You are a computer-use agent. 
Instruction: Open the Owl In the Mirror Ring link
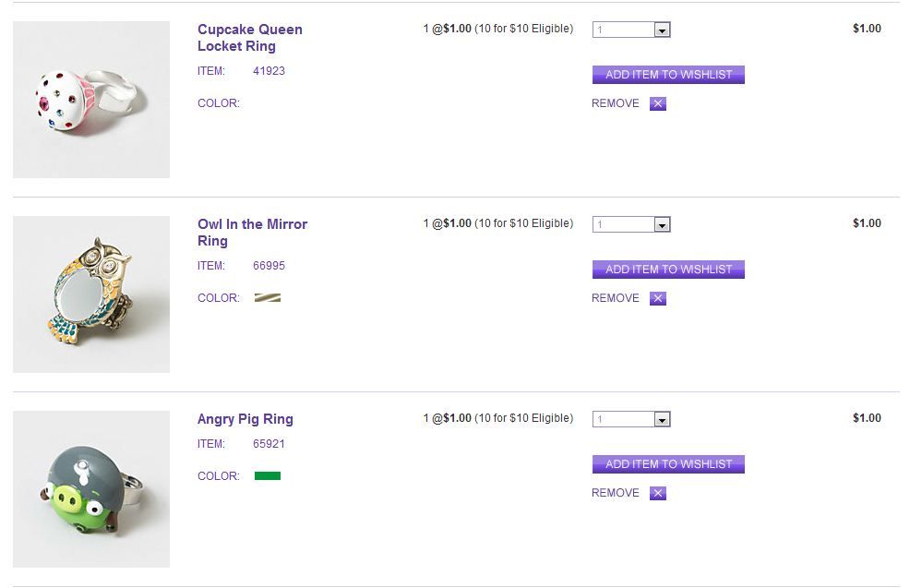[x=252, y=233]
